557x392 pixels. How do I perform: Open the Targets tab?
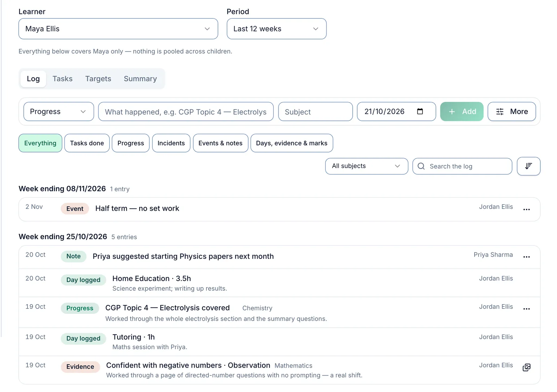(98, 79)
